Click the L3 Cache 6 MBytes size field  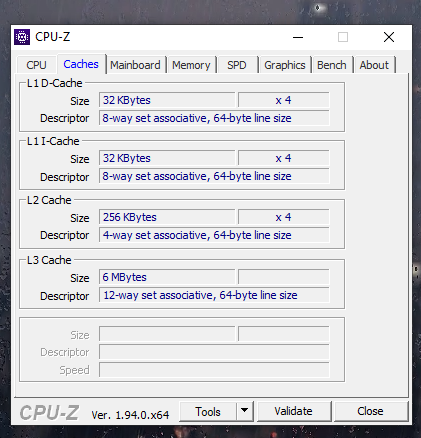click(167, 277)
